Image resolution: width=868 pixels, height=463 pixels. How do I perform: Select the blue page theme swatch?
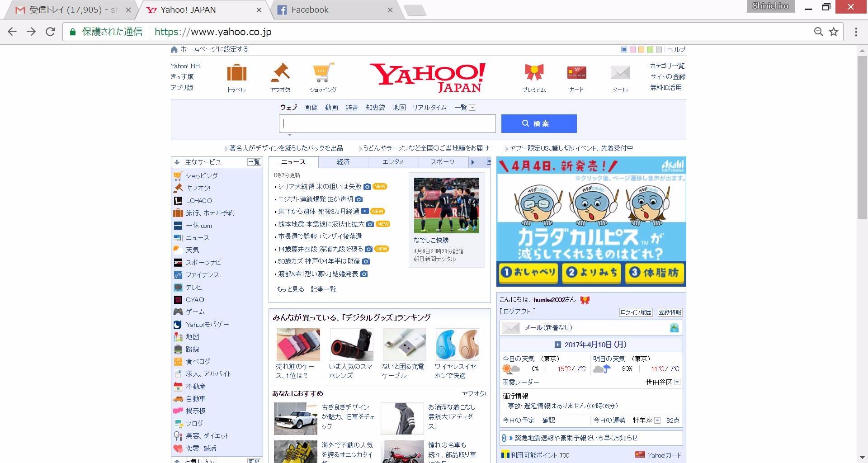[624, 50]
